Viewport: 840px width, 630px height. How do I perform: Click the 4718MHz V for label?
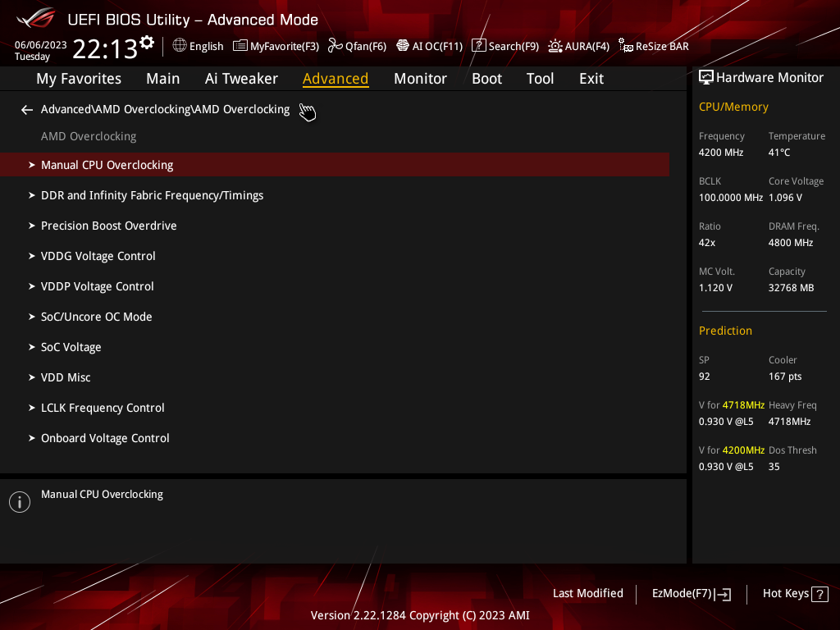731,405
